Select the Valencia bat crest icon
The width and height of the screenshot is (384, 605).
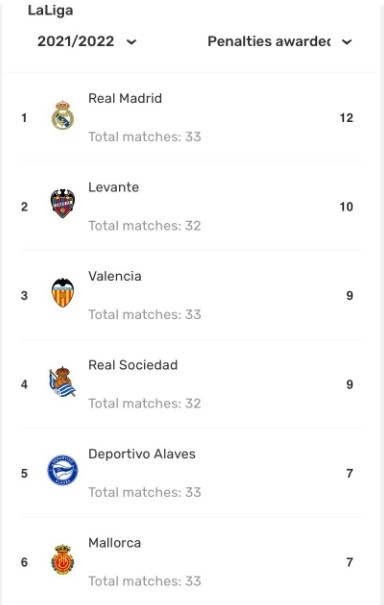(x=63, y=292)
